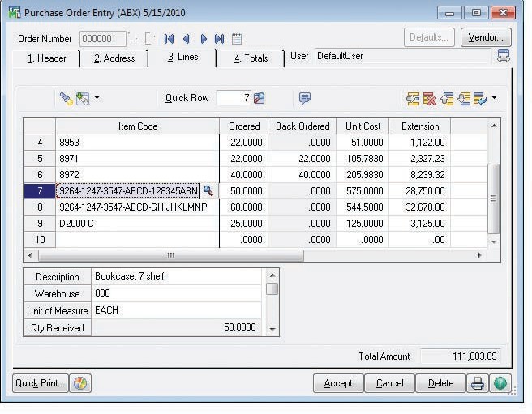532x414 pixels.
Task: Expand dropdown arrow beside copy-from icon
Action: coord(97,98)
